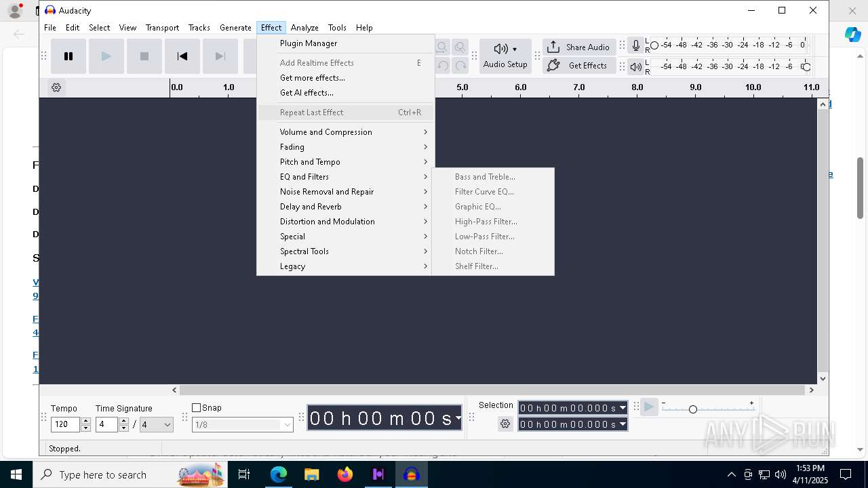868x488 pixels.
Task: Open the Analyze menu
Action: pyautogui.click(x=304, y=28)
